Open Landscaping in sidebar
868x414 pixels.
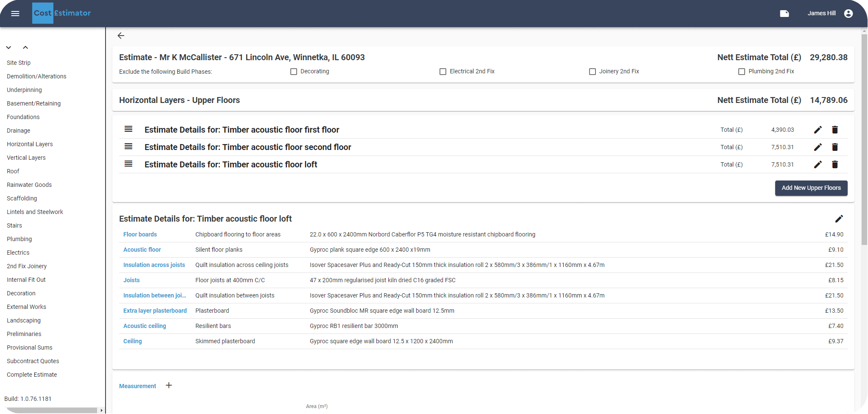[x=24, y=320]
